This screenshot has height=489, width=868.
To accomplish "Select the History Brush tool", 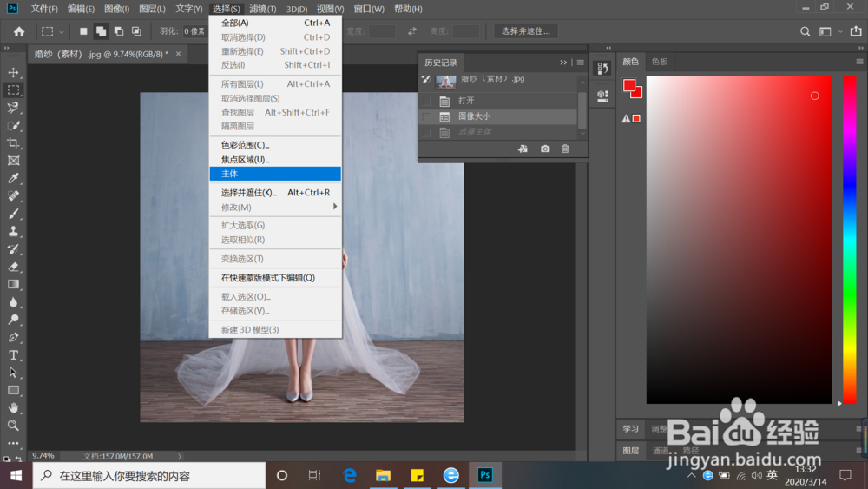I will pyautogui.click(x=13, y=249).
